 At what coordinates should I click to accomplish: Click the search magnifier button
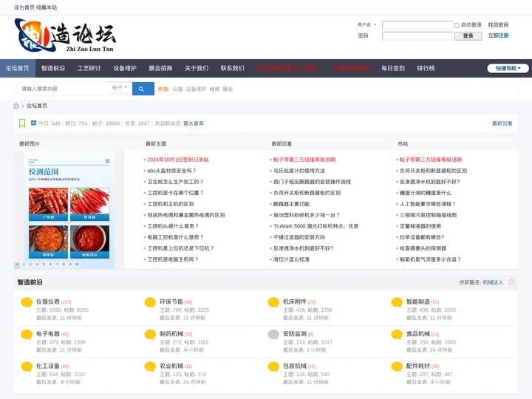coord(143,89)
